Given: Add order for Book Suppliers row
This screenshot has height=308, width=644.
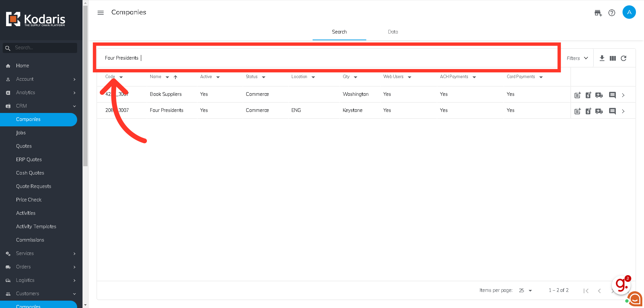Looking at the screenshot, I should click(x=599, y=95).
